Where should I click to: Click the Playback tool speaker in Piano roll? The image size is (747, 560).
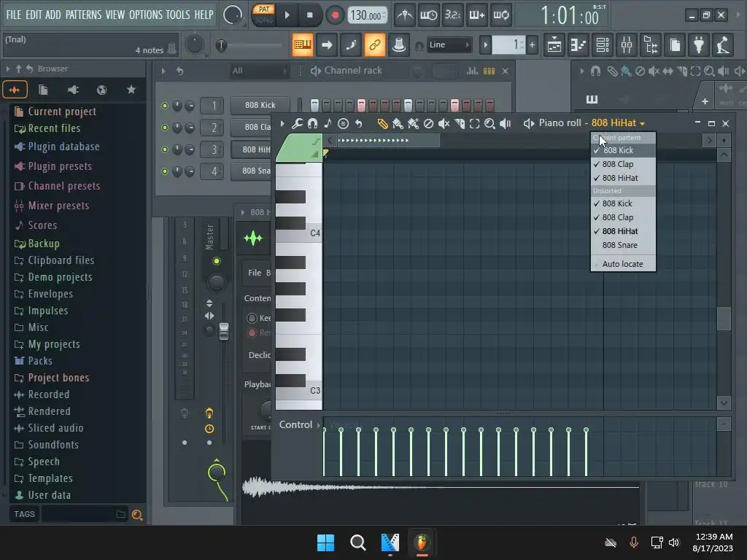click(x=506, y=124)
